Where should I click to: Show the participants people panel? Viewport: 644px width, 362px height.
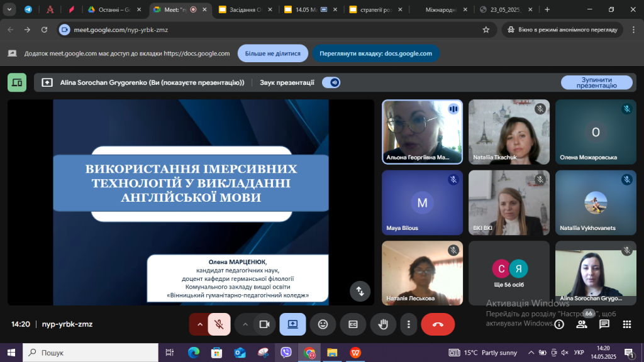click(x=582, y=324)
